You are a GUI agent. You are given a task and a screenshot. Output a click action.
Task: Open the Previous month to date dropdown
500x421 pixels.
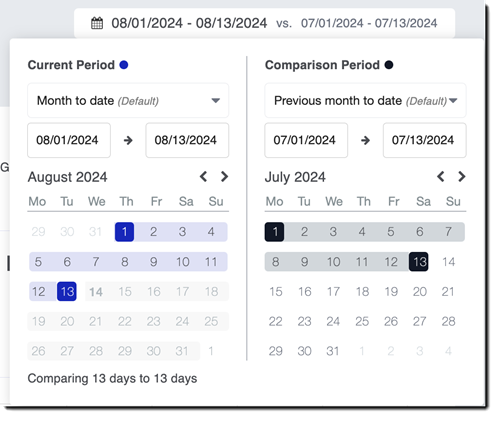coord(365,100)
